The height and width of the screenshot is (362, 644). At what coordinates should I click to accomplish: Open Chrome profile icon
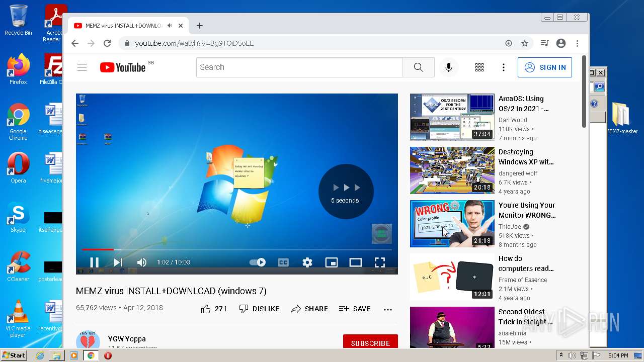point(561,43)
